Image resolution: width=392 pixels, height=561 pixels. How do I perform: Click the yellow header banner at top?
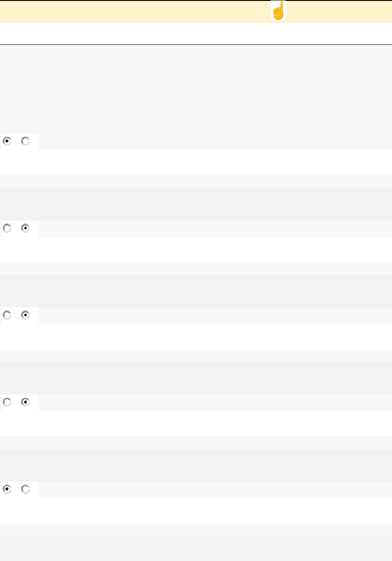pos(137,11)
